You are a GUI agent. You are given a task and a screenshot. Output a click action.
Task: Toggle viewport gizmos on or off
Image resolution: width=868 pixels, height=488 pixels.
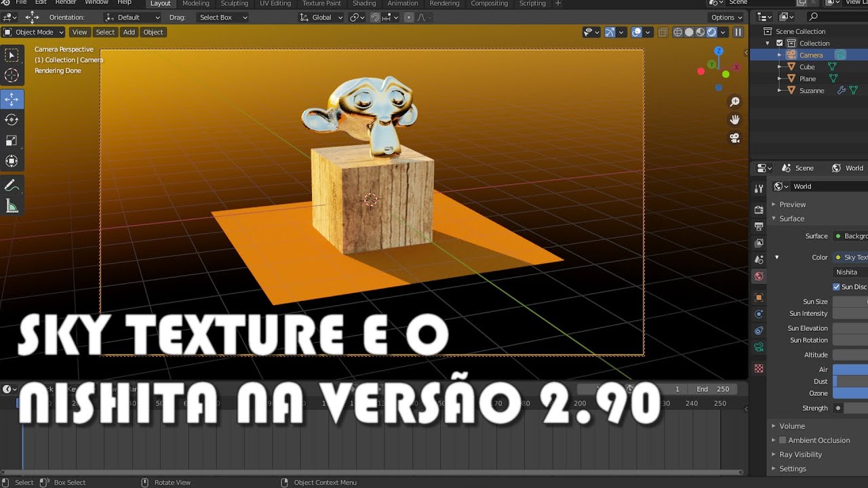pyautogui.click(x=610, y=32)
